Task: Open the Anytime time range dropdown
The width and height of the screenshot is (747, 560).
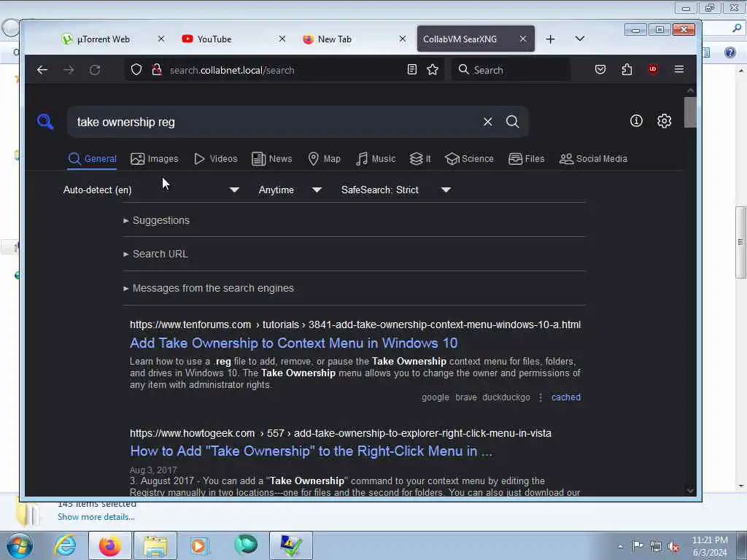Action: 290,190
